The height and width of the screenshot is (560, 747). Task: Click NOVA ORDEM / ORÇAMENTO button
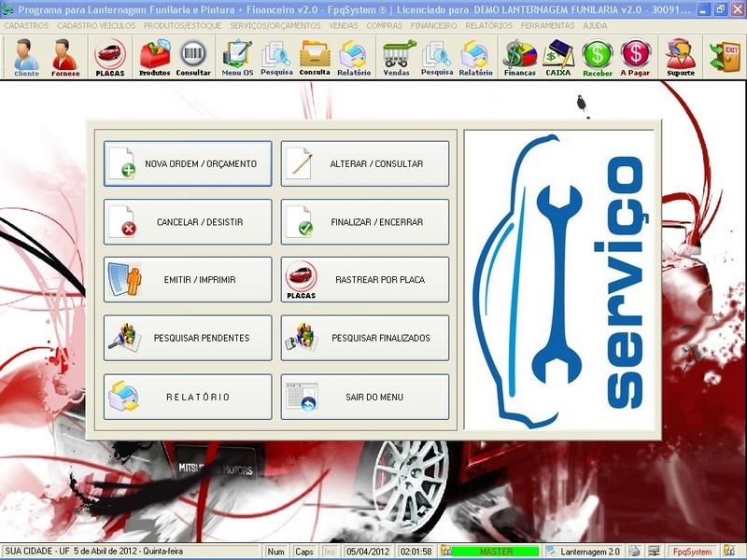(x=188, y=163)
